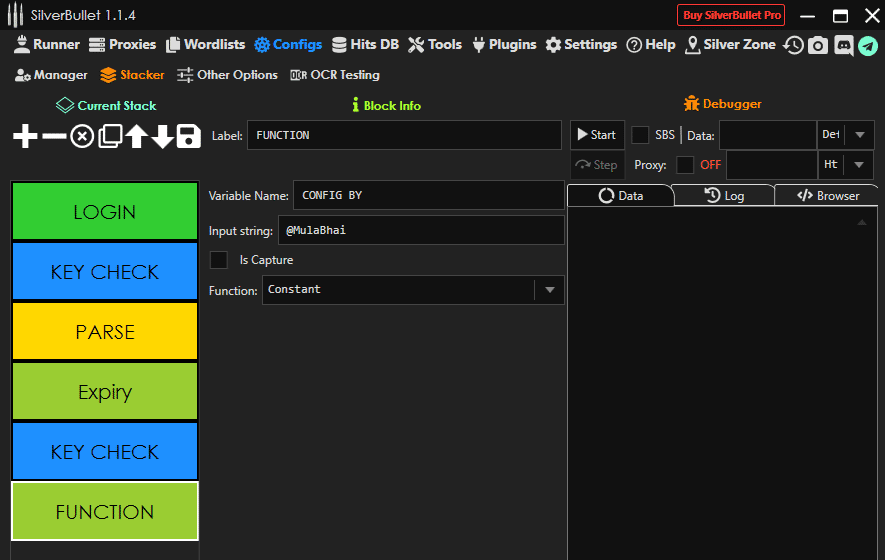
Task: Click the remove block minus icon
Action: (54, 137)
